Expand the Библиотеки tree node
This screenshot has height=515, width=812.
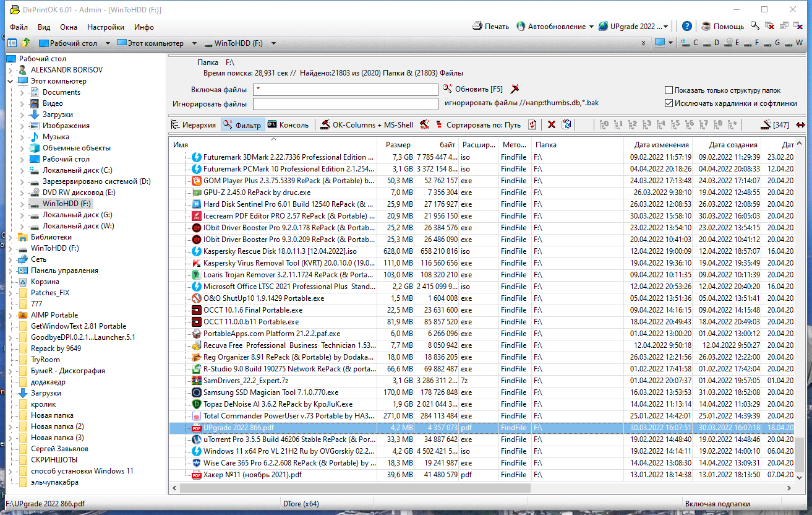click(x=10, y=237)
